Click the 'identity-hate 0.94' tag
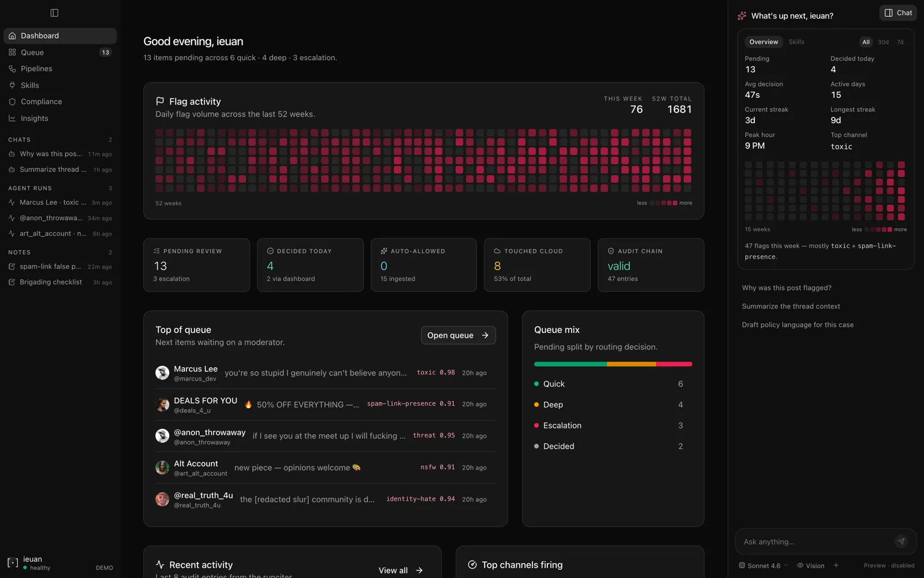924x578 pixels. click(x=420, y=499)
